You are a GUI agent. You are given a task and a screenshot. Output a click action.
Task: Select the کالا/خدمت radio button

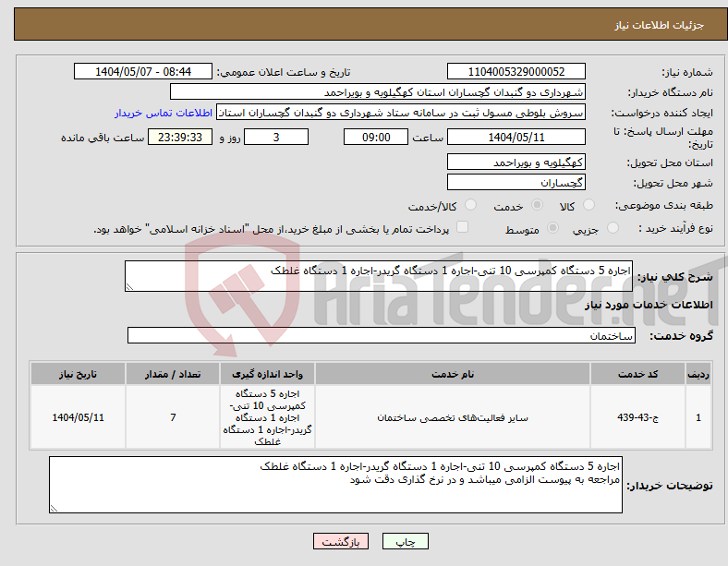click(x=471, y=205)
